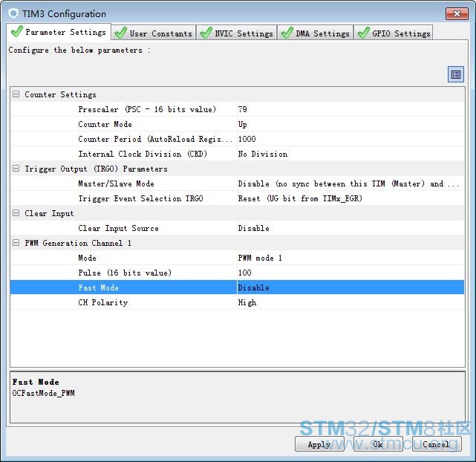Click the PWM Generation Channel 1 heading

pyautogui.click(x=78, y=243)
